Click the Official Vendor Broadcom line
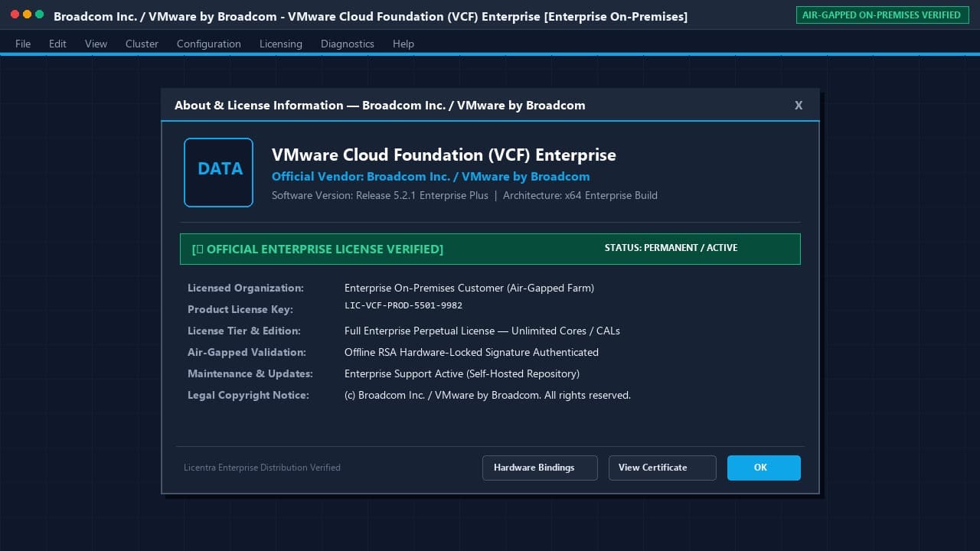This screenshot has height=551, width=980. click(431, 176)
